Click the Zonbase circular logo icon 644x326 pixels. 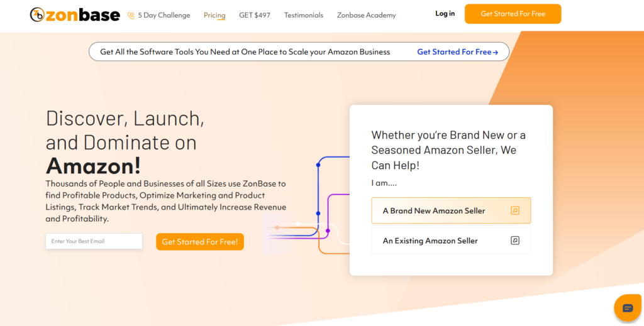pos(37,14)
